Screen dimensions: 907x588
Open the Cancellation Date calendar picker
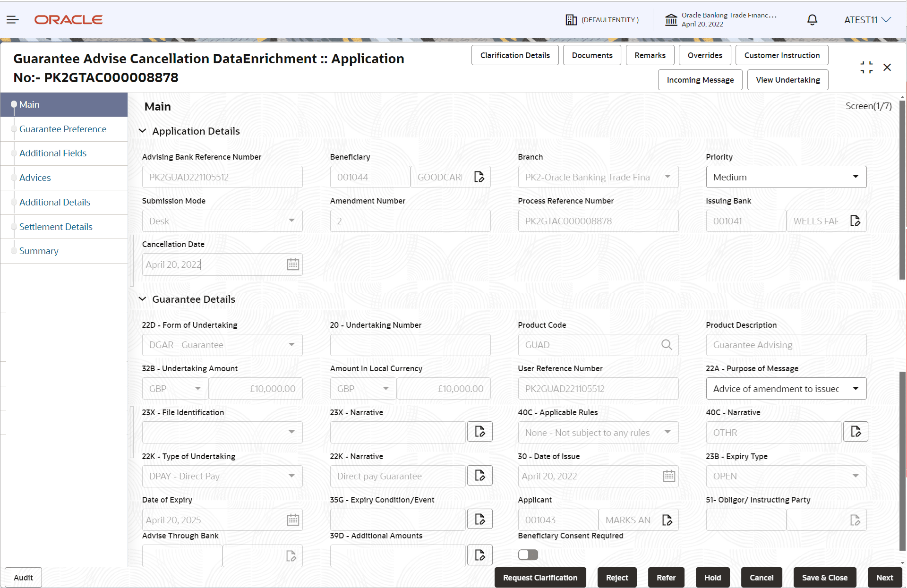click(x=293, y=264)
